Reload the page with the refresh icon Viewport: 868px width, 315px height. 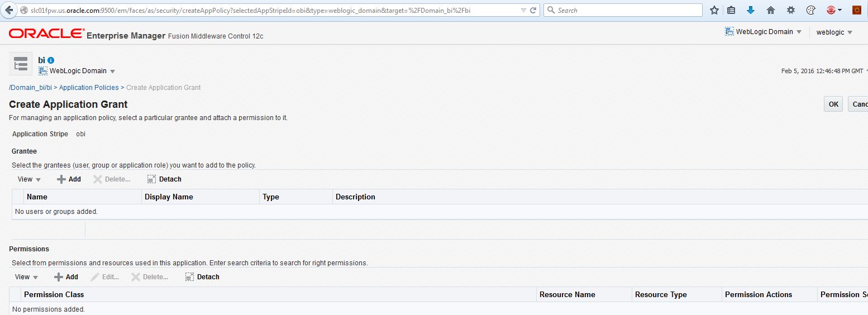tap(533, 10)
